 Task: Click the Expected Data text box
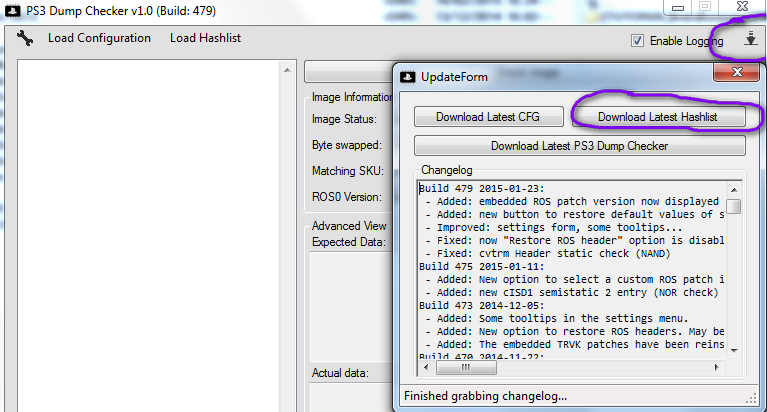point(351,306)
